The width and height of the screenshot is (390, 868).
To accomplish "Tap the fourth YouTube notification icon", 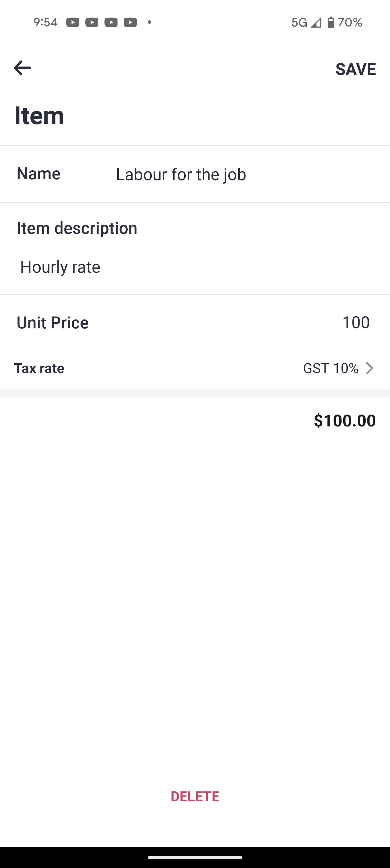I will 130,22.
